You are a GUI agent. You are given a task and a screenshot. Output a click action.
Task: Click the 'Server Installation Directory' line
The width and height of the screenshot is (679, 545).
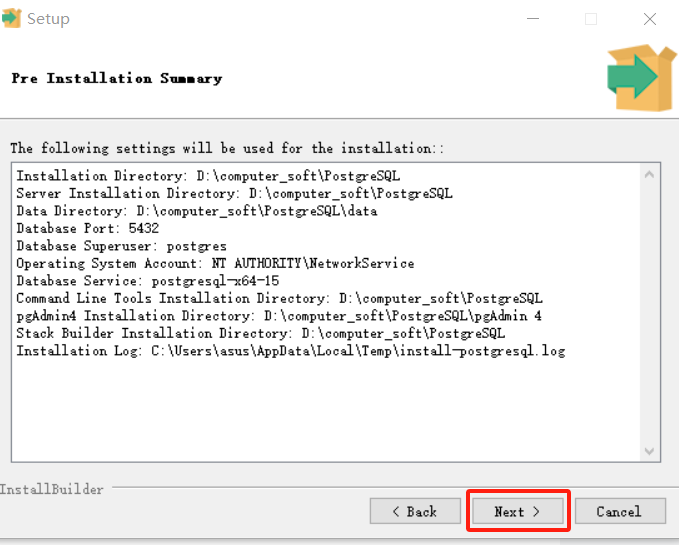tap(234, 193)
